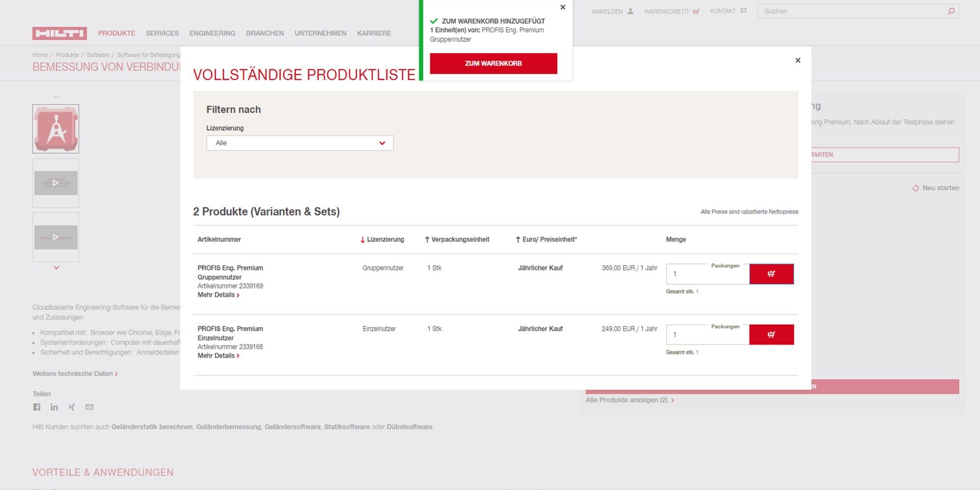The width and height of the screenshot is (980, 490).
Task: Sort by Lizenzierung column
Action: [x=382, y=239]
